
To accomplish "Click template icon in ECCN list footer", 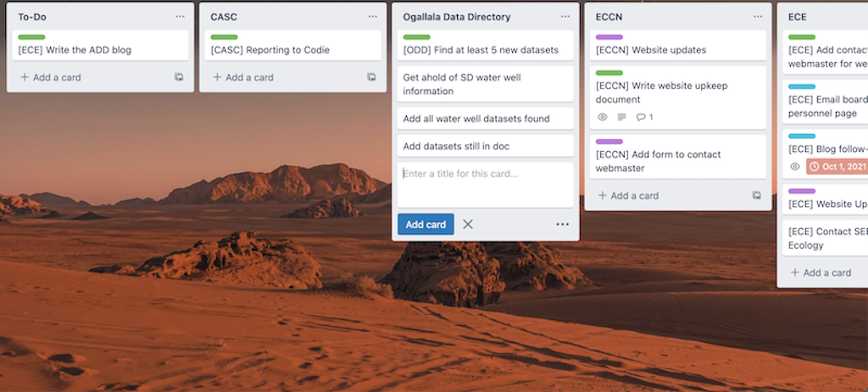I will point(756,195).
